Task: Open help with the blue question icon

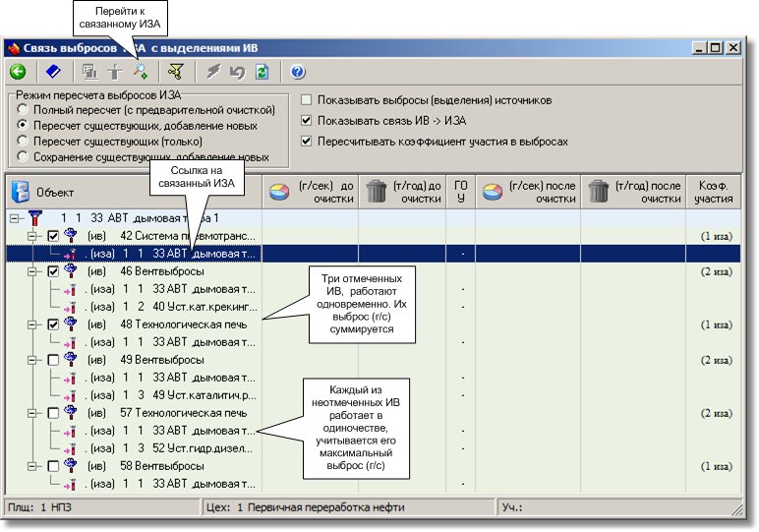Action: click(x=298, y=71)
